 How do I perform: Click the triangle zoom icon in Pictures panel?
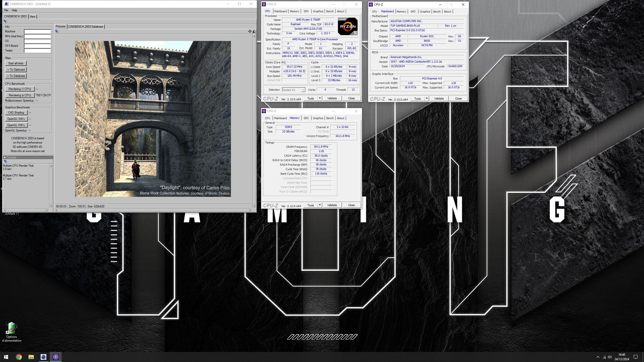254,31
